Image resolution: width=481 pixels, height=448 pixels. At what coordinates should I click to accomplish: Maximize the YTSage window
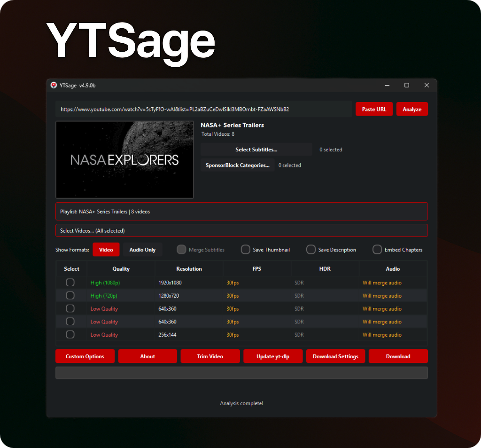[407, 86]
